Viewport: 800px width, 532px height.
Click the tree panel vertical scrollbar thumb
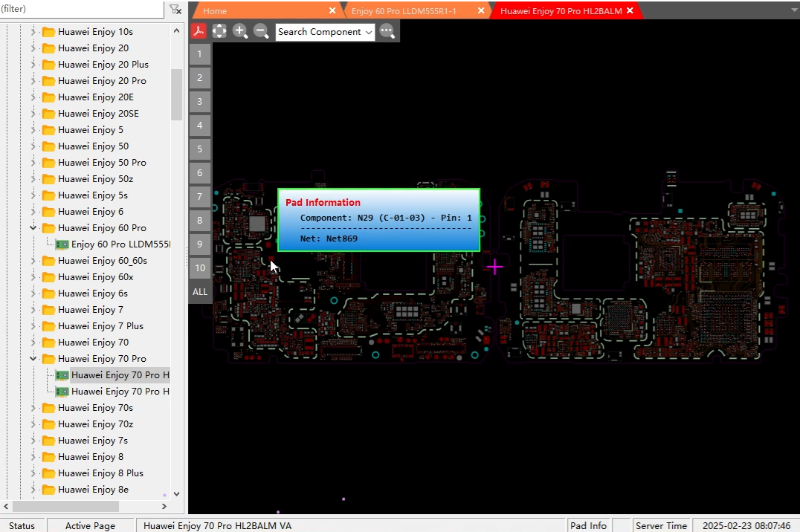click(176, 94)
